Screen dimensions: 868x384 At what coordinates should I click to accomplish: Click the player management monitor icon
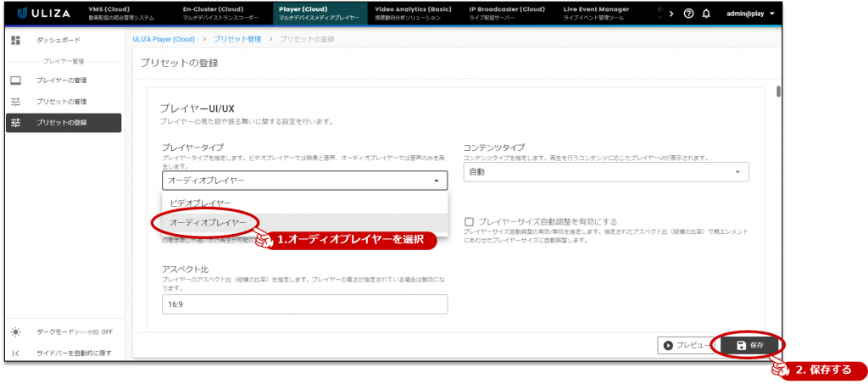point(15,81)
